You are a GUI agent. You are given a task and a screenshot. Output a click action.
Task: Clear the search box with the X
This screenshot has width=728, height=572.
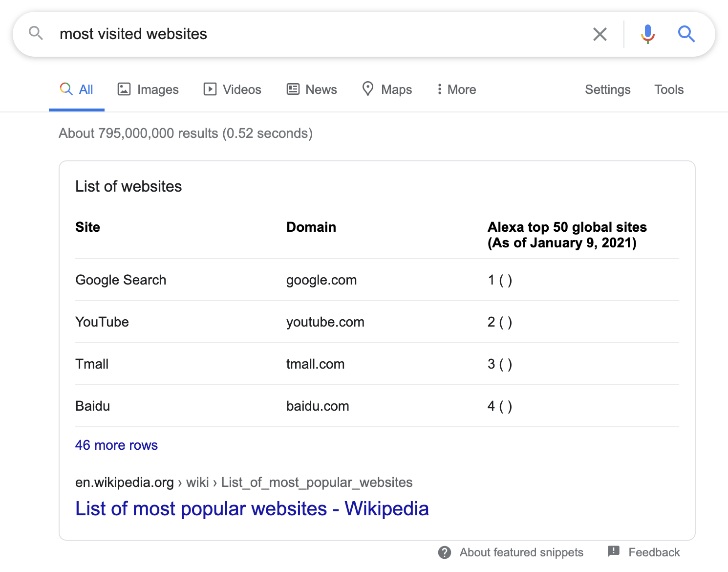point(600,34)
